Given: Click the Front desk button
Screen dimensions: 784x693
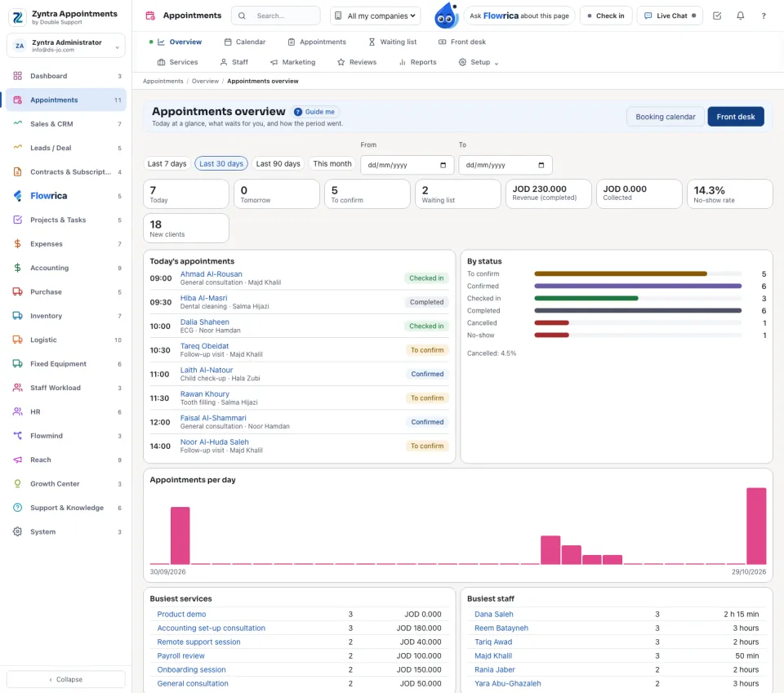Looking at the screenshot, I should 736,117.
